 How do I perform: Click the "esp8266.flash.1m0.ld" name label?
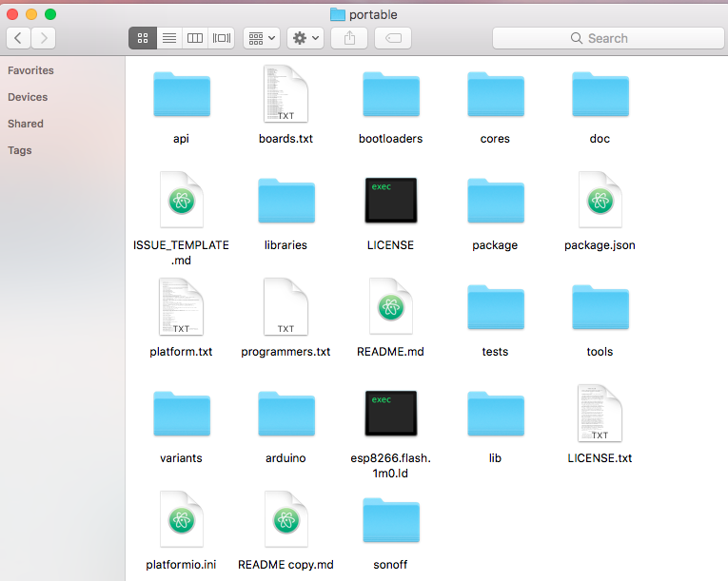[390, 465]
